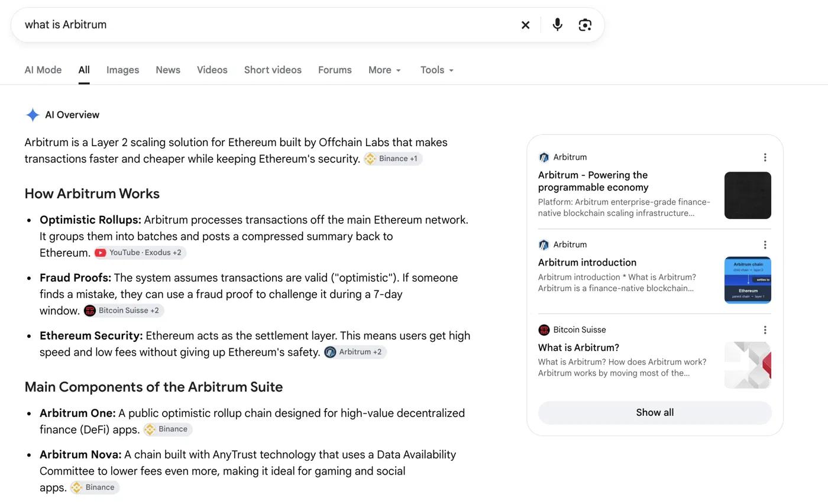Image resolution: width=828 pixels, height=504 pixels.
Task: Open thumbnail of 'Arbitrum introduction' card
Action: 748,280
